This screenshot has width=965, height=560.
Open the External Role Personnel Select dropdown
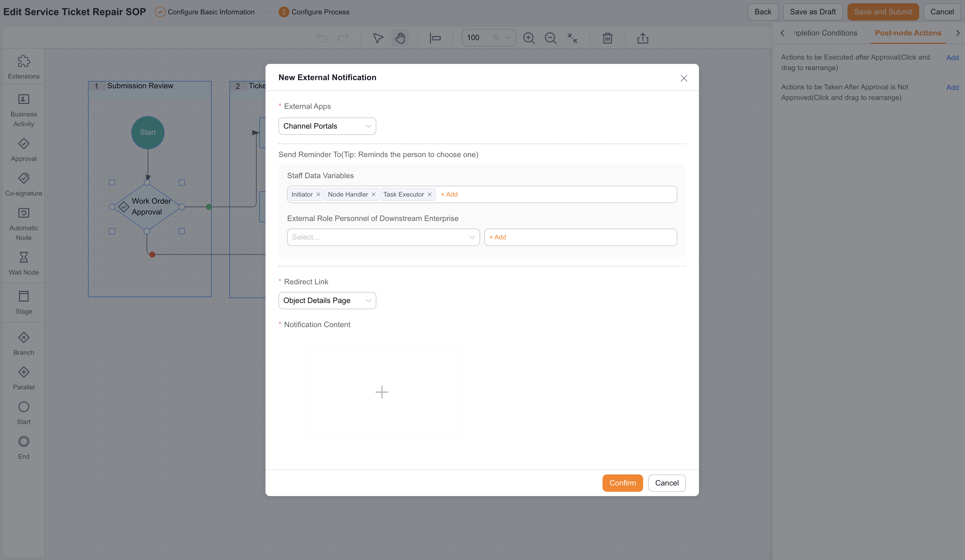click(383, 237)
